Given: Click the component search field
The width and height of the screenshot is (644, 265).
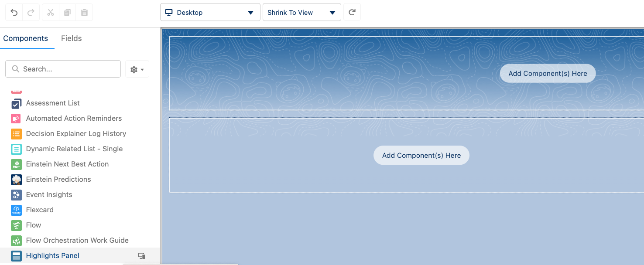Looking at the screenshot, I should tap(63, 69).
